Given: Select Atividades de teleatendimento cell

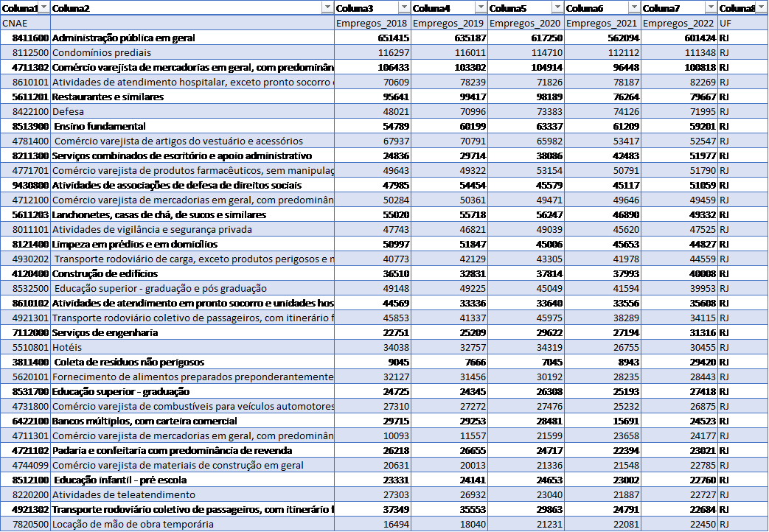Looking at the screenshot, I should click(x=192, y=495).
